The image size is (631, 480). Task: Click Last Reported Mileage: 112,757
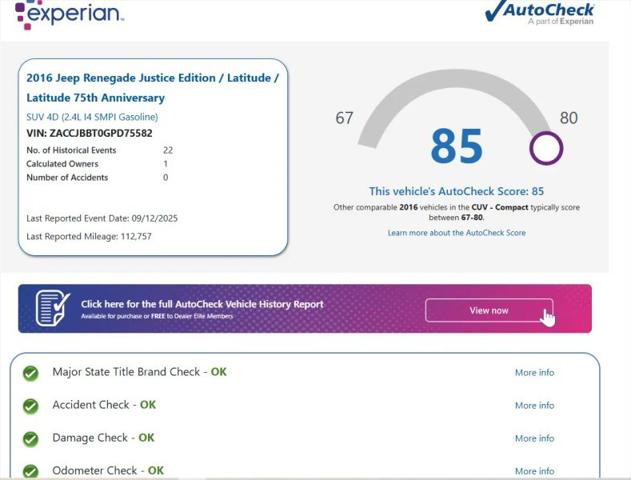click(89, 237)
